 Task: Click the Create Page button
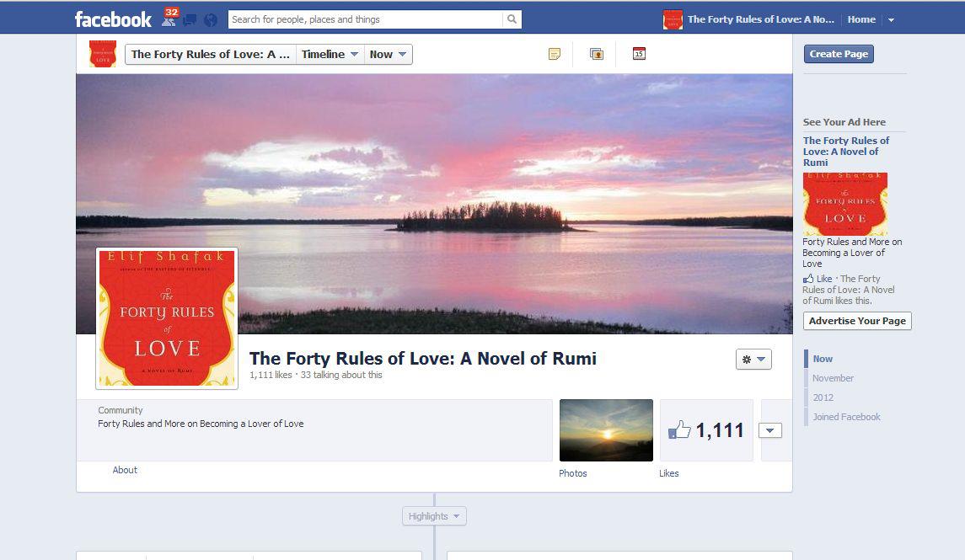[x=839, y=54]
